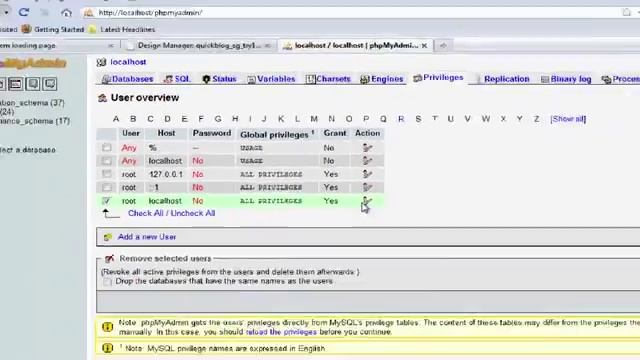The image size is (640, 360).
Task: Open the Databases tab
Action: point(128,79)
